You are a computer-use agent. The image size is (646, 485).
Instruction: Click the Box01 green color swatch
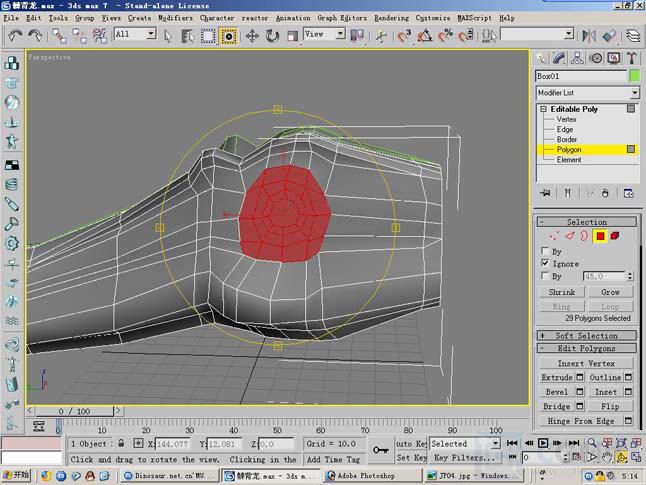(635, 76)
